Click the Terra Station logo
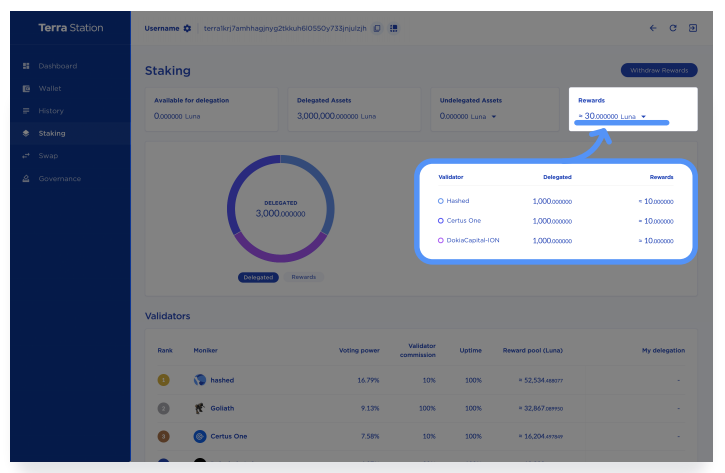The width and height of the screenshot is (725, 473). click(71, 28)
